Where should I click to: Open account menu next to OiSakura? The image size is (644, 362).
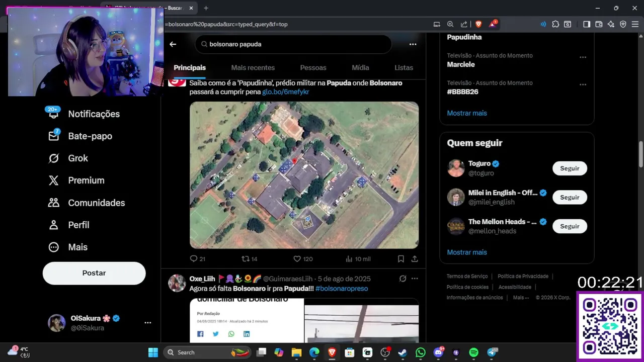[148, 323]
